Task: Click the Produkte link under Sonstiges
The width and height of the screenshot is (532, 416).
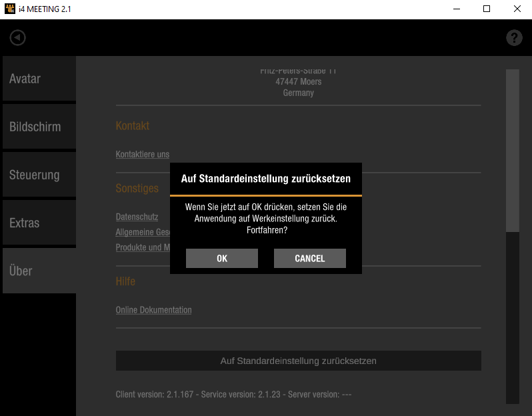Action: pos(142,247)
